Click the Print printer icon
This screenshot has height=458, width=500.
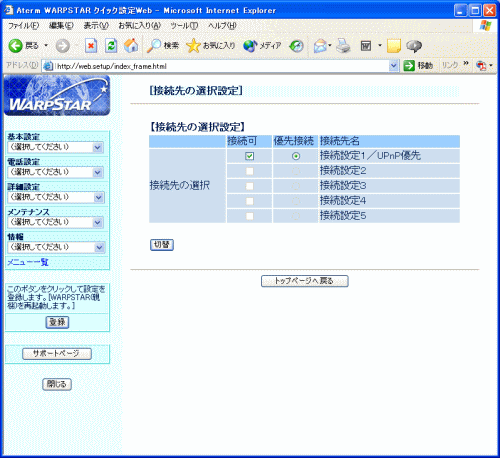pos(343,46)
